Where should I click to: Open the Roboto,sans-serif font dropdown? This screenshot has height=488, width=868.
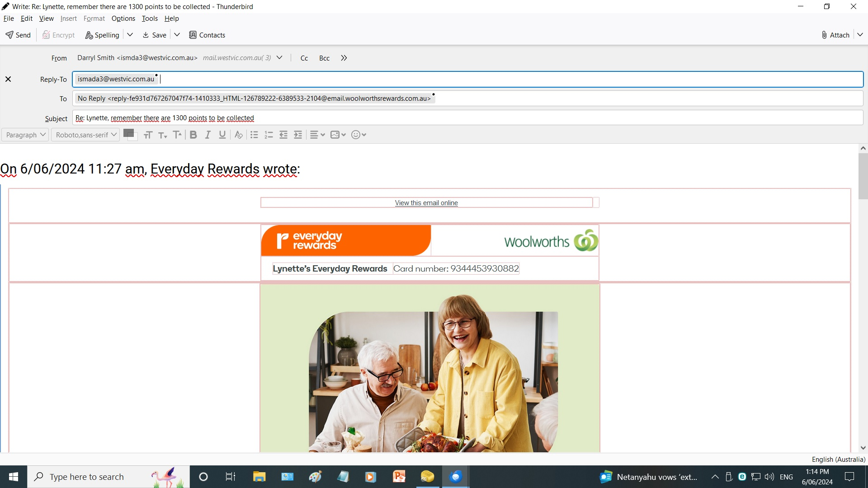pos(85,135)
